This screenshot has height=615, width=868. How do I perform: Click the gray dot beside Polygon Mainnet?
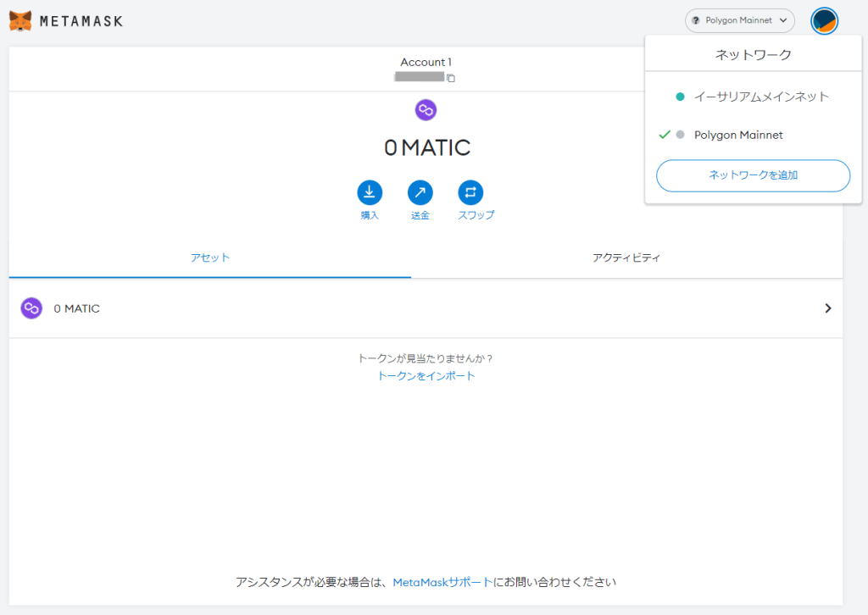[x=681, y=135]
